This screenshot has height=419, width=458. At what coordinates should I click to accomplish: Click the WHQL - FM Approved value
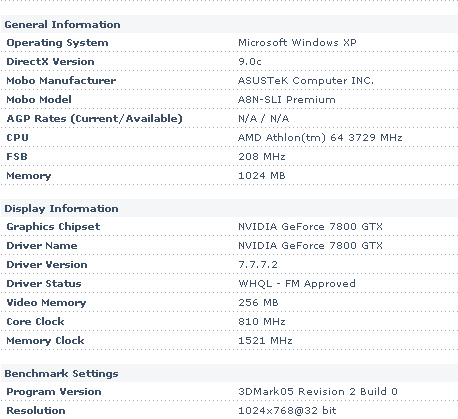tap(297, 284)
